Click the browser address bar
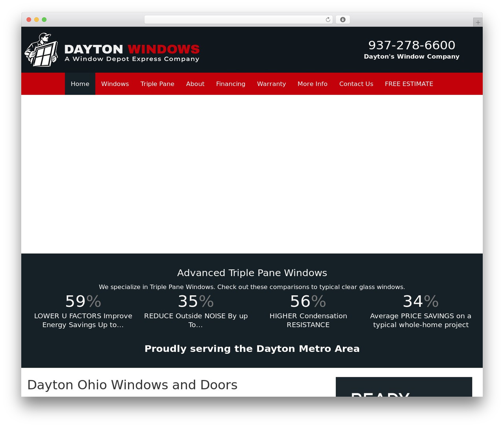The height and width of the screenshot is (427, 504). 239,20
